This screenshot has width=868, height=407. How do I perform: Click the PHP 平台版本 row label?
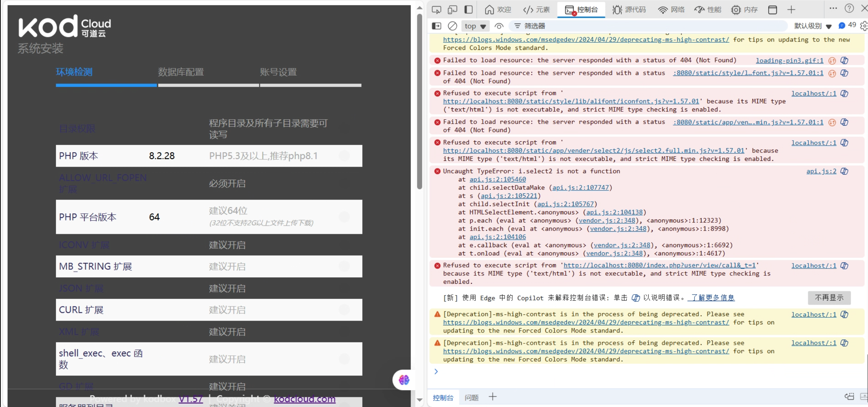coord(87,217)
